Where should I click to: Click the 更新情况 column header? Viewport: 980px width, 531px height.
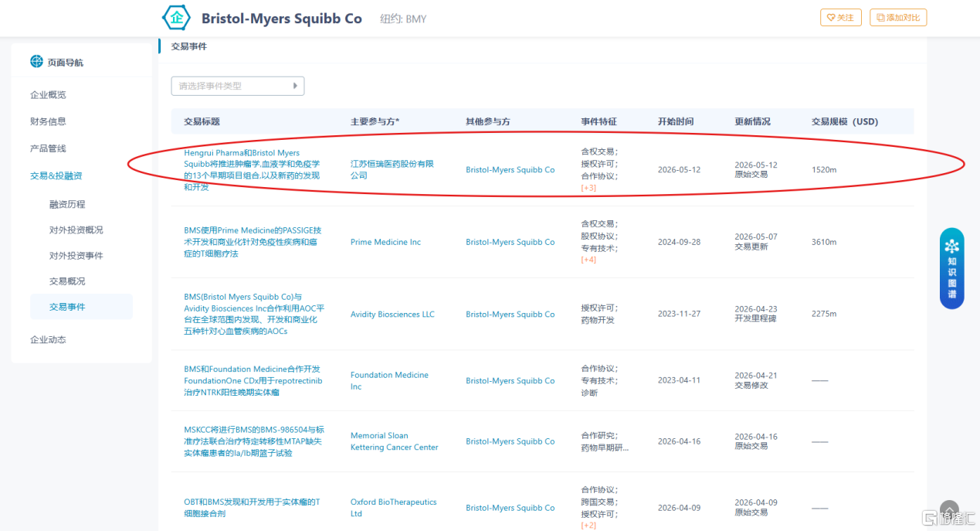[753, 121]
